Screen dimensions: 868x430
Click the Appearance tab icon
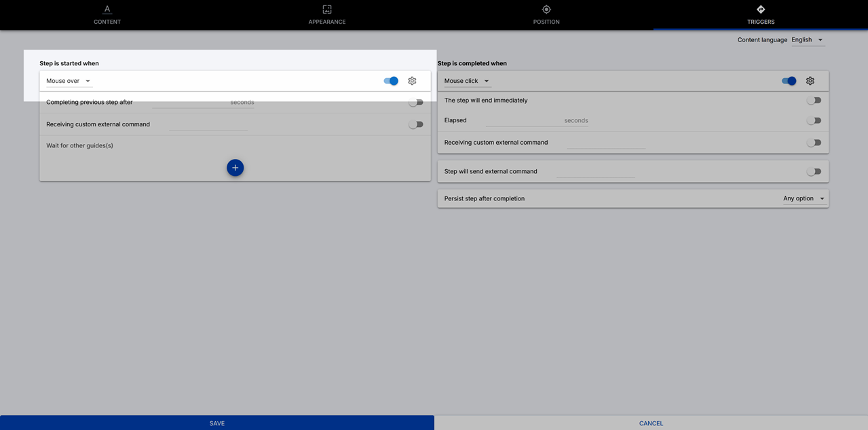(x=327, y=10)
